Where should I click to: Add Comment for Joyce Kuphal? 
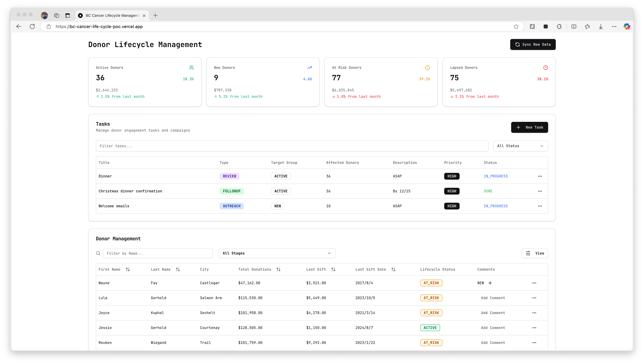point(493,313)
